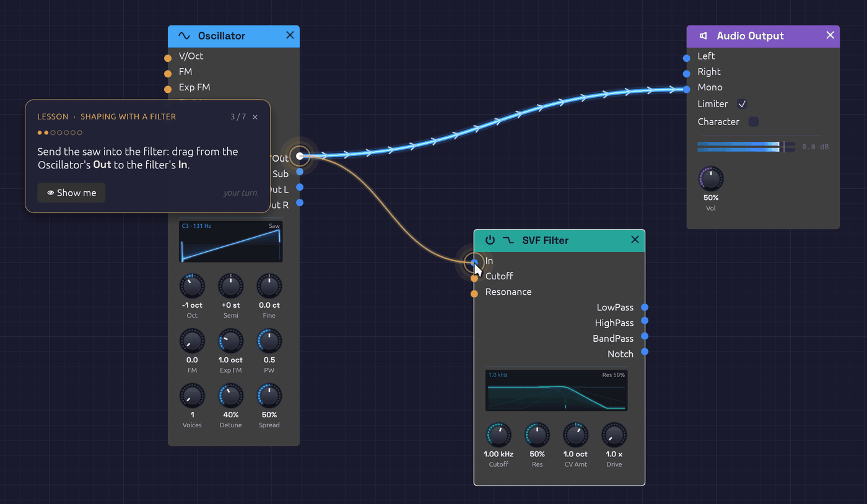Click the Oscillator Out L port

300,187
